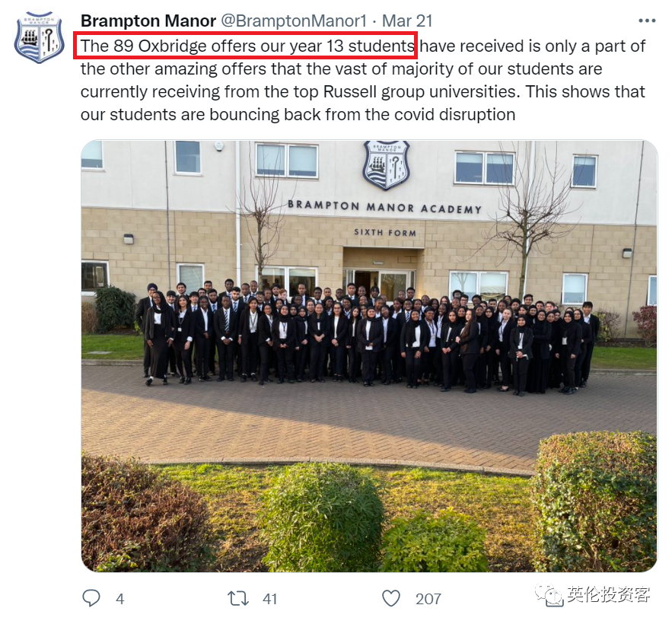Click the reply count 4

(120, 599)
